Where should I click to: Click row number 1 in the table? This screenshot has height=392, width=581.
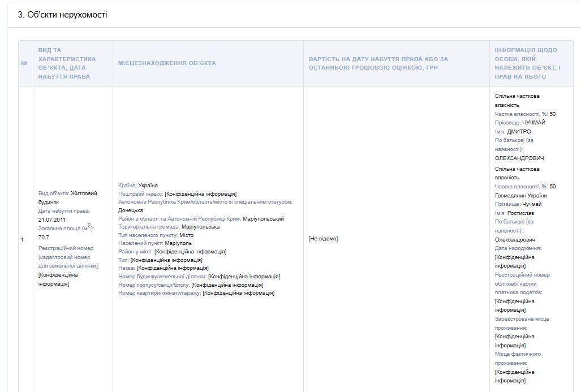23,240
